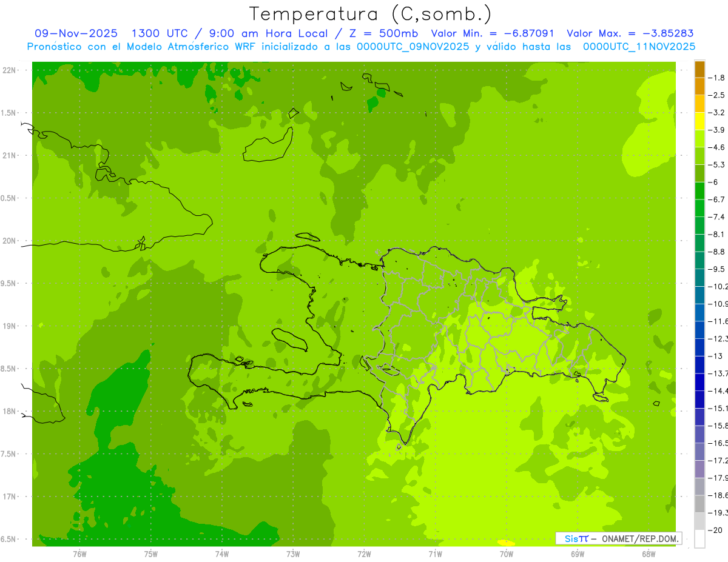Click the "-3.9" colorbar value
Image resolution: width=728 pixels, height=562 pixels.
click(716, 130)
